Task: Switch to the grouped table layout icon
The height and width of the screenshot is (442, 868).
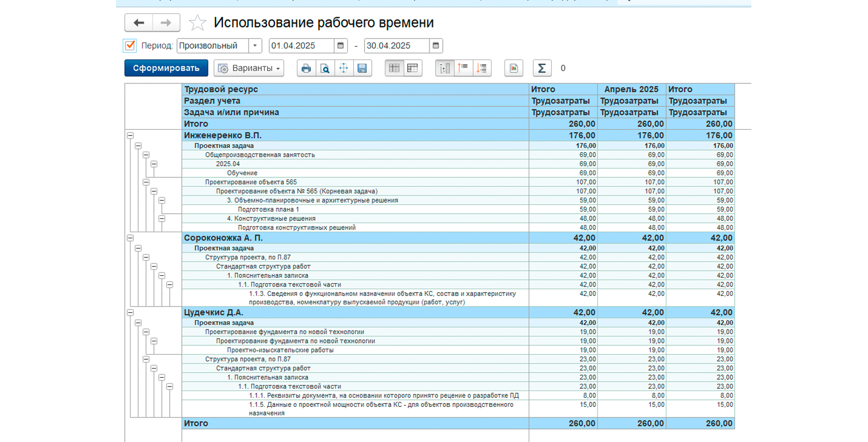Action: pos(413,68)
